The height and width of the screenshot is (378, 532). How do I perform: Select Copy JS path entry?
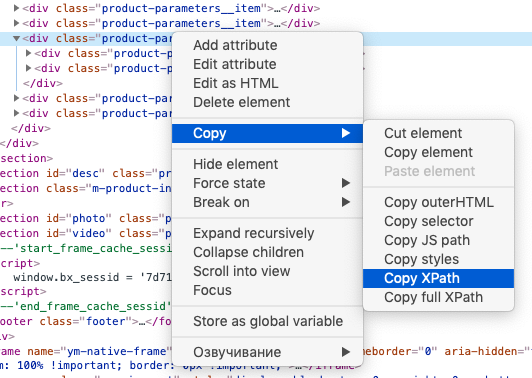click(438, 240)
